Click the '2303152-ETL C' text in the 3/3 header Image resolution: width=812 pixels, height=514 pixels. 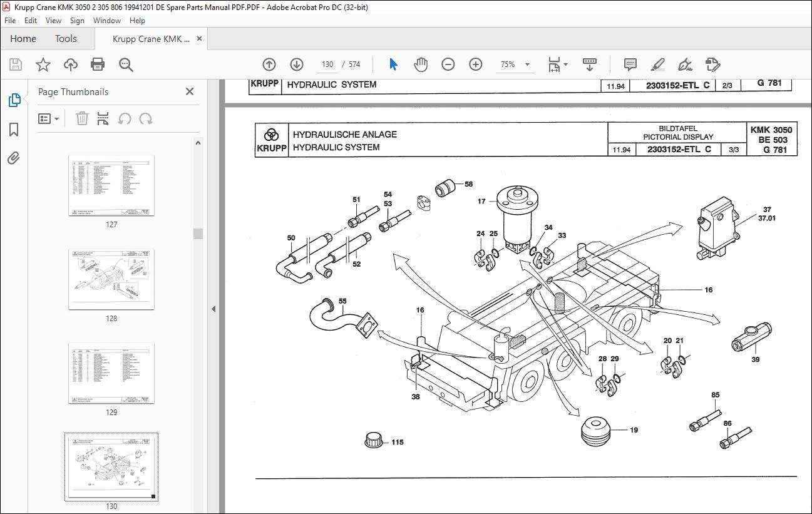[x=679, y=150]
